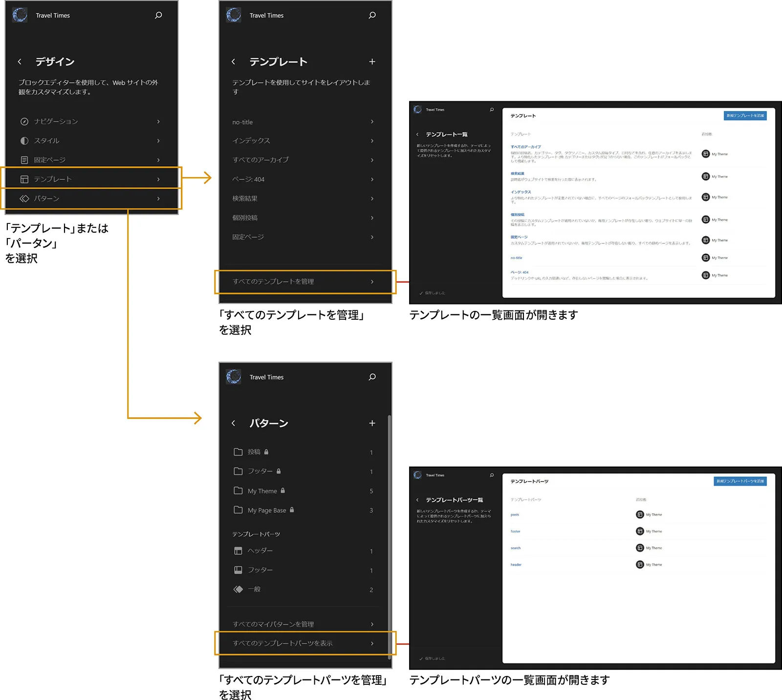Expand the すべてのテンプレートを管理 row

(303, 282)
